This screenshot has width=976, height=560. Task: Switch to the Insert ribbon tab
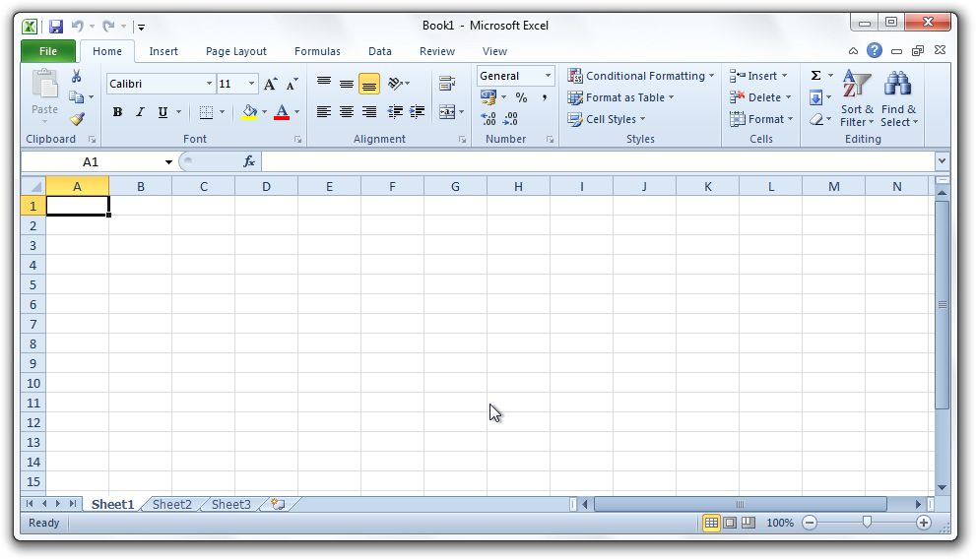click(163, 51)
